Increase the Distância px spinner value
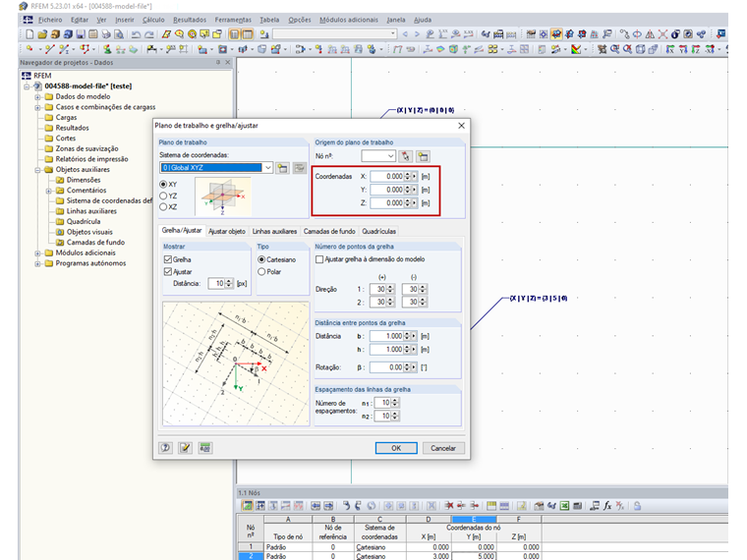Screen dimensions: 747x560 click(229, 281)
